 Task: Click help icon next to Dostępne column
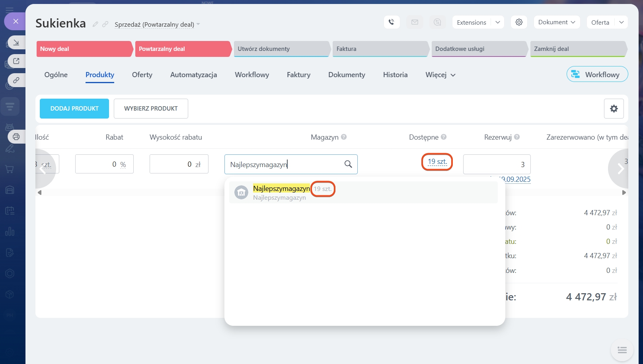(444, 137)
